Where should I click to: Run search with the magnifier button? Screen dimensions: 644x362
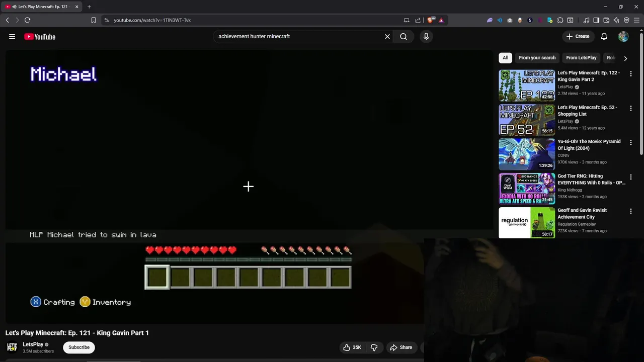(404, 36)
